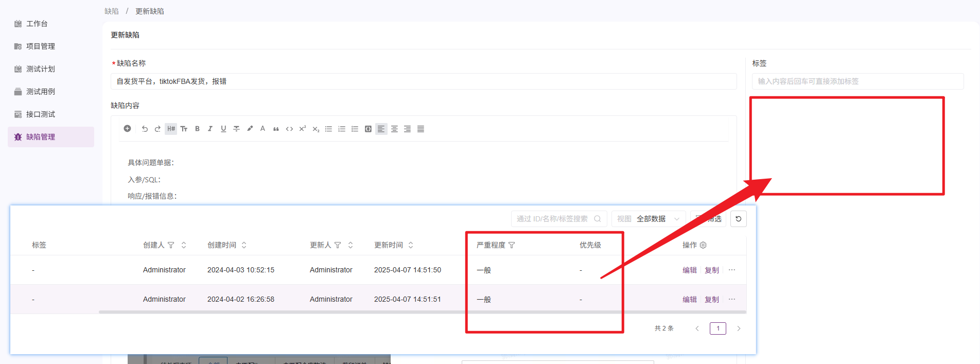This screenshot has width=980, height=364.
Task: Select the highlighter marker tool
Action: pos(250,129)
